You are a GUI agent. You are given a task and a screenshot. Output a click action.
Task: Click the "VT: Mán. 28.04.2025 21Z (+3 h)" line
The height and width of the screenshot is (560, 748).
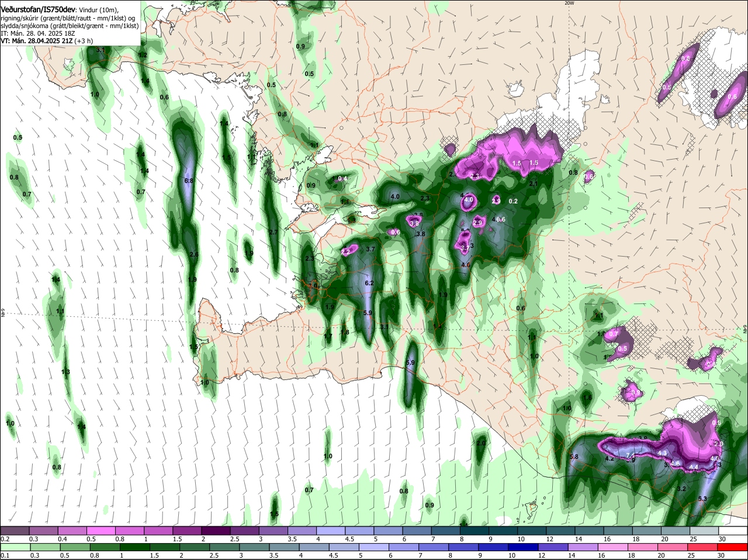(x=47, y=41)
